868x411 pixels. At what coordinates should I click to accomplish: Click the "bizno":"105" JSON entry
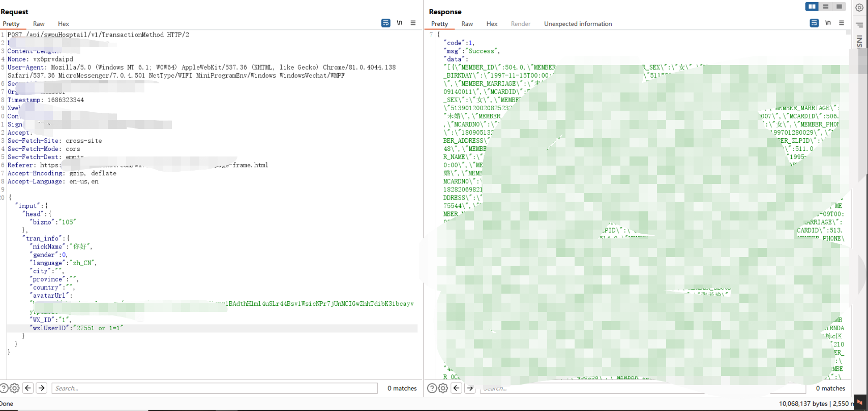pos(52,222)
